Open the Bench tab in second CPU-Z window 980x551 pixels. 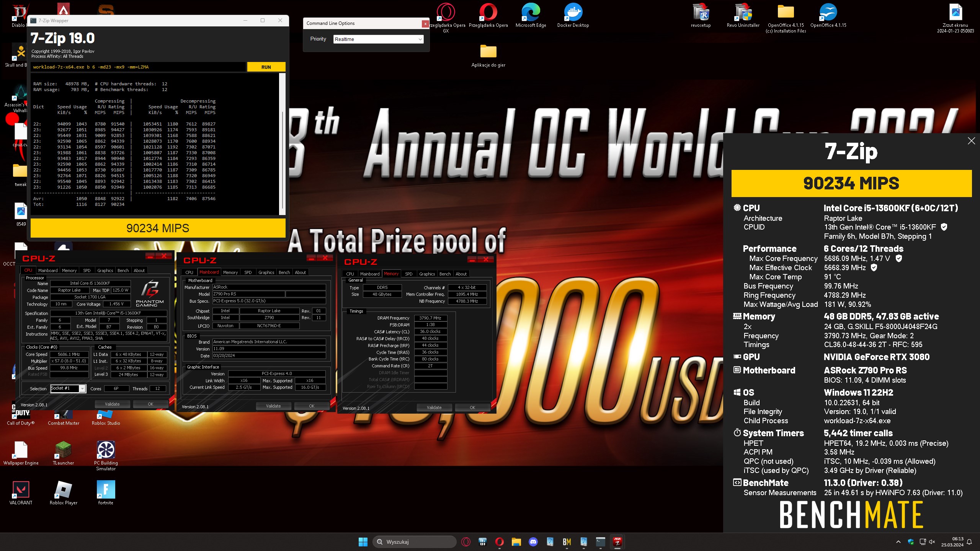(x=284, y=272)
